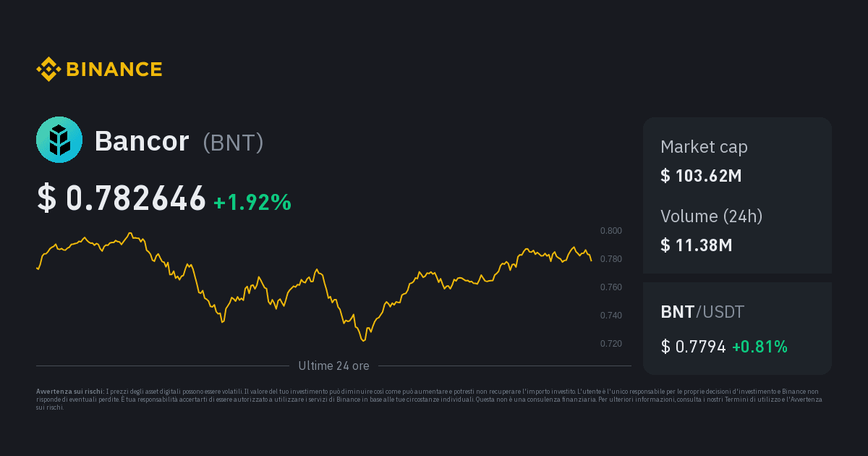
Task: Click the Avvertenza sui rischi disclaimer text
Action: click(x=430, y=399)
